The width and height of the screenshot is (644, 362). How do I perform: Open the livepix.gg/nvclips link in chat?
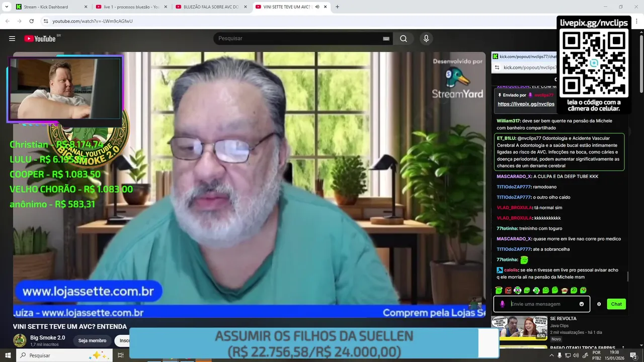tap(526, 104)
